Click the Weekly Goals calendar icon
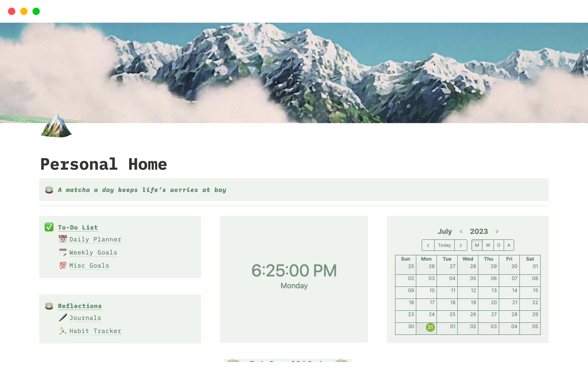588x368 pixels. pos(63,252)
